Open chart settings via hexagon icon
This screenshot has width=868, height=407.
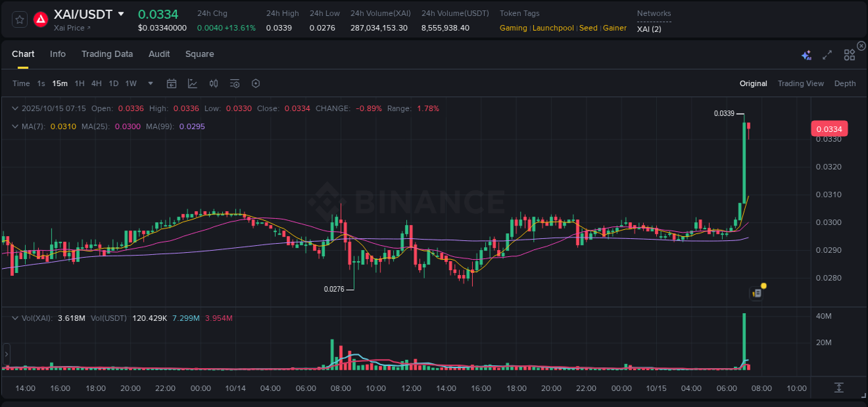click(256, 83)
